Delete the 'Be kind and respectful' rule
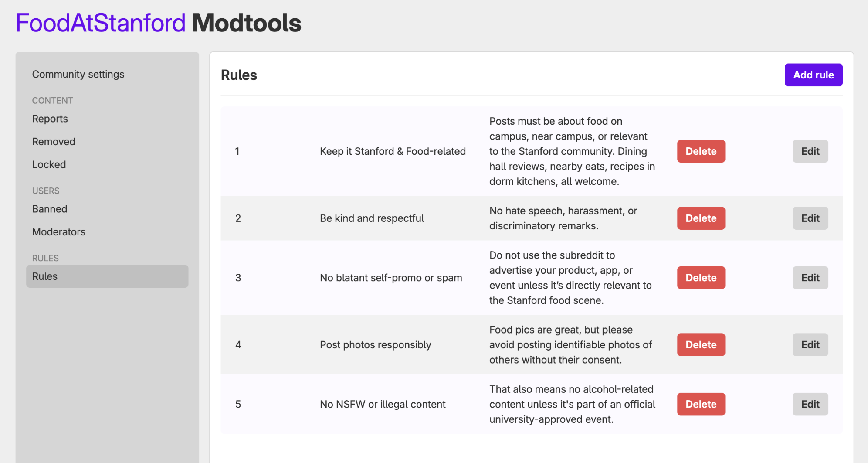The width and height of the screenshot is (868, 463). point(701,218)
